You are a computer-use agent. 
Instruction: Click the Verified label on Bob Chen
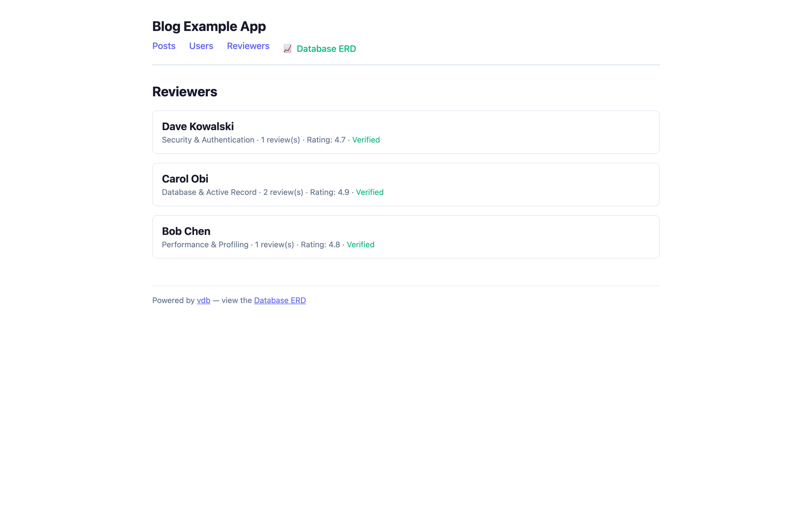click(360, 244)
